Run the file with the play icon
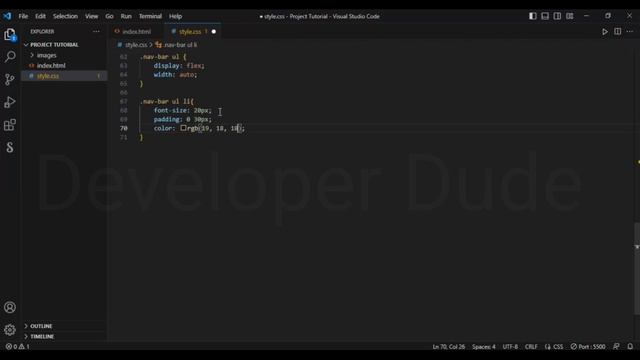This screenshot has width=640, height=360. point(605,31)
